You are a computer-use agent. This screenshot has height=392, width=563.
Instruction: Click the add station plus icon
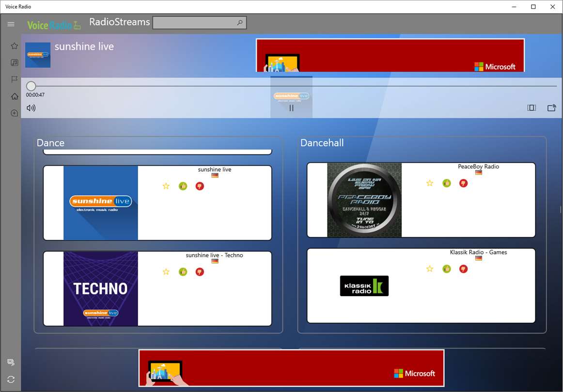pos(15,113)
